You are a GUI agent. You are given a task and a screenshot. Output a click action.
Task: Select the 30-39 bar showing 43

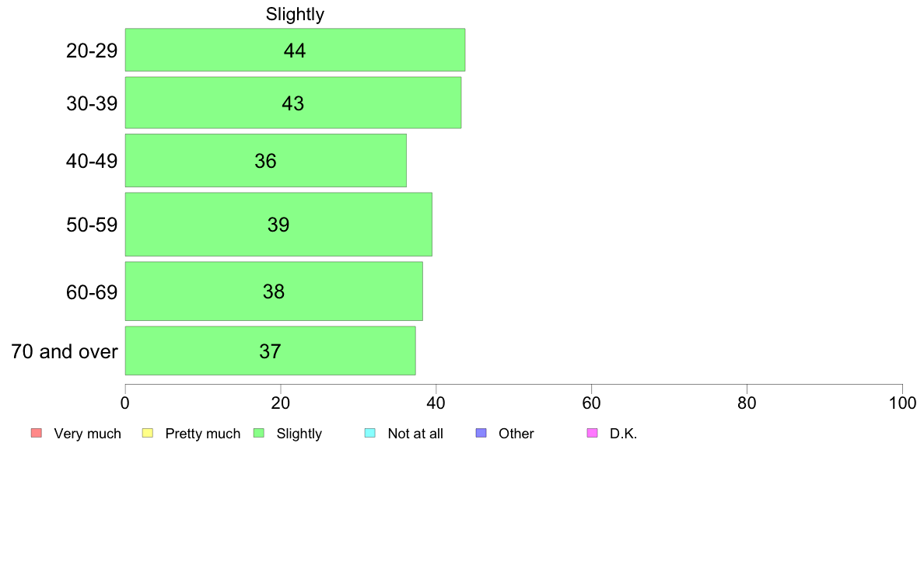coord(293,103)
